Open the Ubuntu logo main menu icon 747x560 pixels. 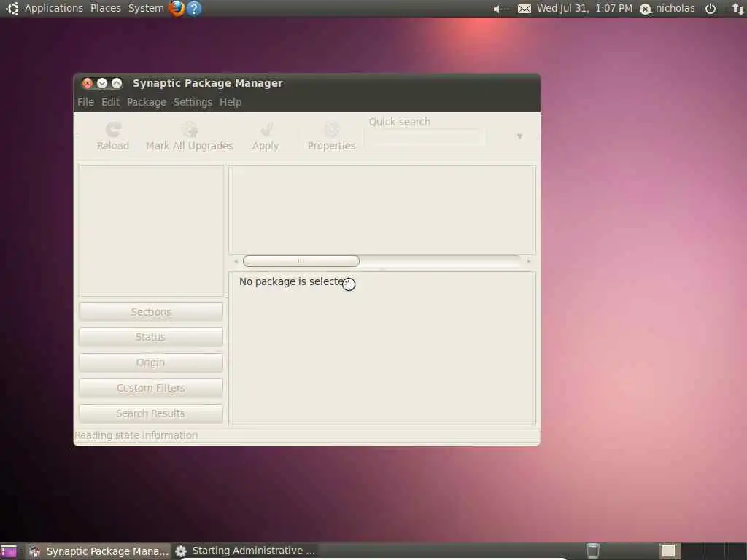[x=12, y=8]
